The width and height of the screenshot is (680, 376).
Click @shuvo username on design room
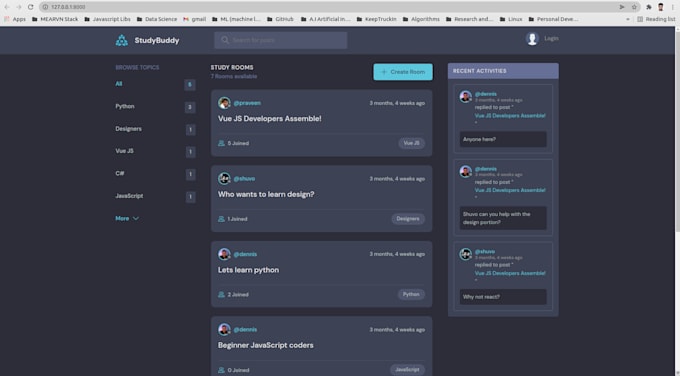(244, 179)
